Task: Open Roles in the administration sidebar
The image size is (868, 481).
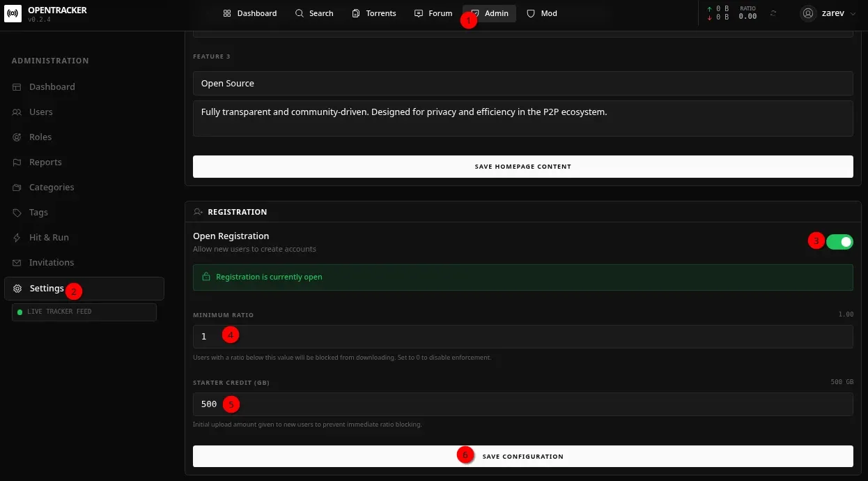Action: [x=40, y=137]
